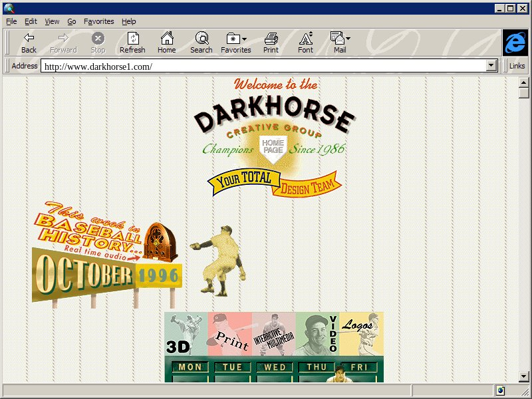Viewport: 532px width, 399px height.
Task: Click the Print printer icon
Action: pos(271,39)
